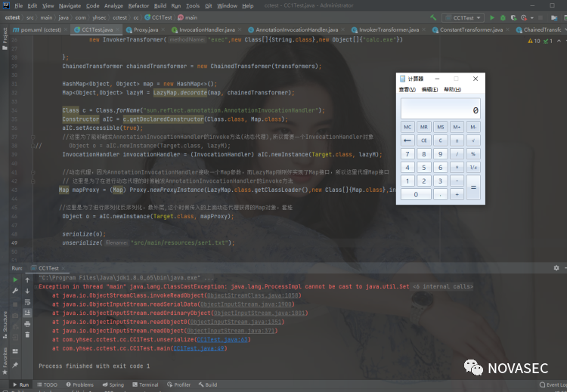Open the Structure side tool window
Image resolution: width=567 pixels, height=392 pixels.
(5, 325)
